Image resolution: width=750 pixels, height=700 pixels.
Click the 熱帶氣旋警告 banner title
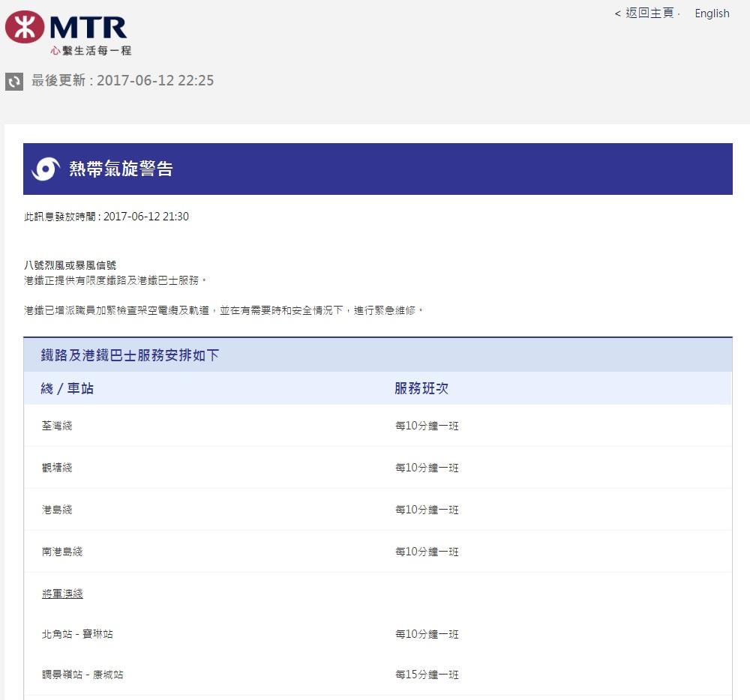(121, 169)
